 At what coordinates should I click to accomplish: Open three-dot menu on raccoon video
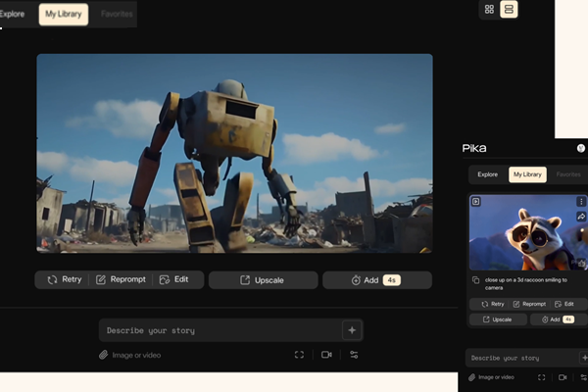coord(581,201)
